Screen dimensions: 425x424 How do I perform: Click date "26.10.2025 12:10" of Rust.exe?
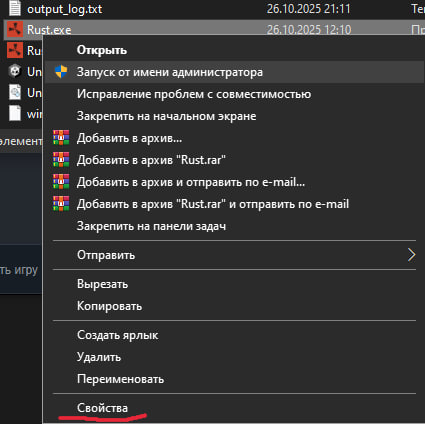[x=309, y=30]
